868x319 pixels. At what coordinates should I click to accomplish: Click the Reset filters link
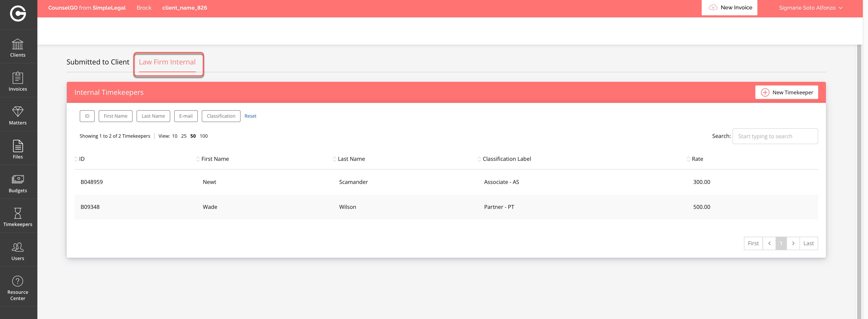pyautogui.click(x=250, y=116)
